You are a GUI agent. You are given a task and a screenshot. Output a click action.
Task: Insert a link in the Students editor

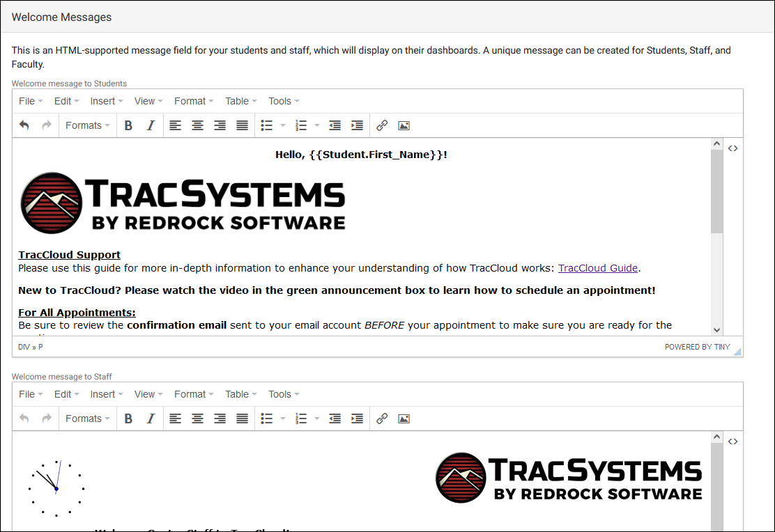(382, 125)
